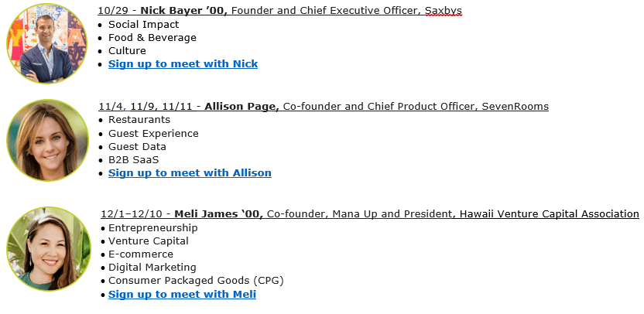Click the "Guest Experience" bullet item
This screenshot has width=644, height=314.
[x=153, y=133]
